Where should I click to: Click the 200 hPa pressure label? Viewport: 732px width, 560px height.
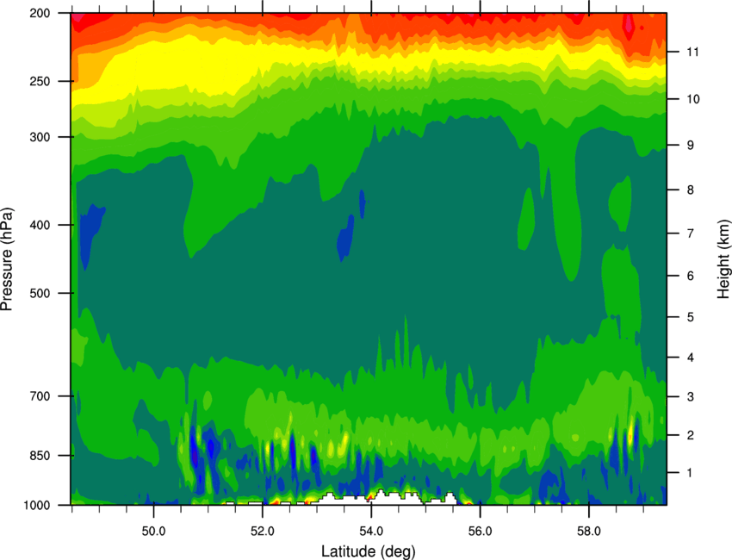[40, 13]
